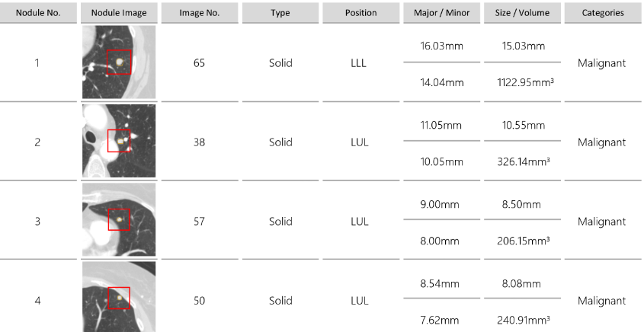Click the Nodule Image column header

(x=119, y=13)
